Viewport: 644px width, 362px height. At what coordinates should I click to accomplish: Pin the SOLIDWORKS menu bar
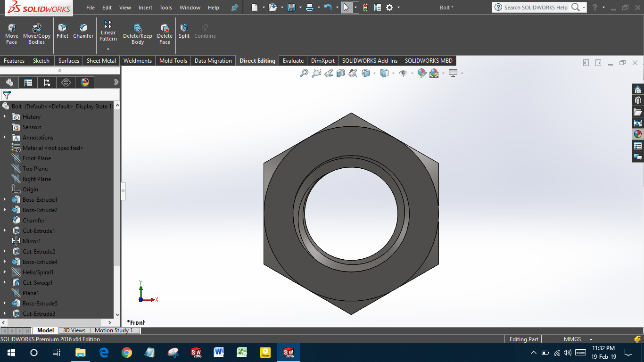point(235,8)
